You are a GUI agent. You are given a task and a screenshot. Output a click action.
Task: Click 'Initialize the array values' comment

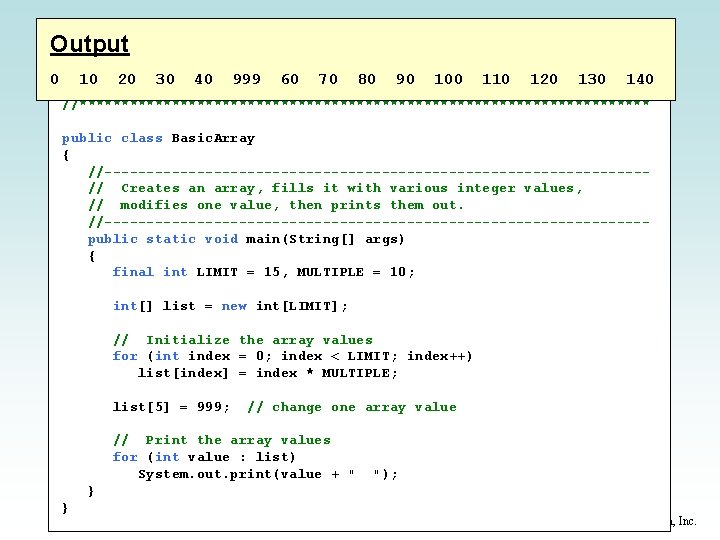coord(259,340)
